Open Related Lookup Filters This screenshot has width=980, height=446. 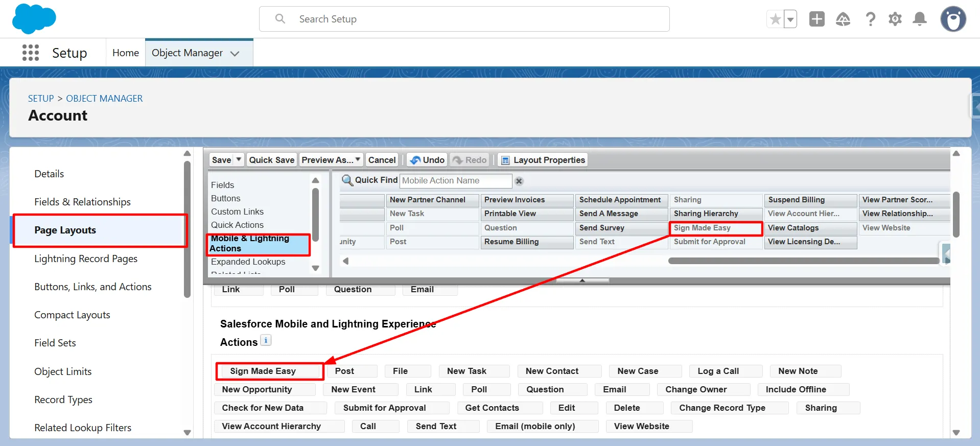pos(83,428)
